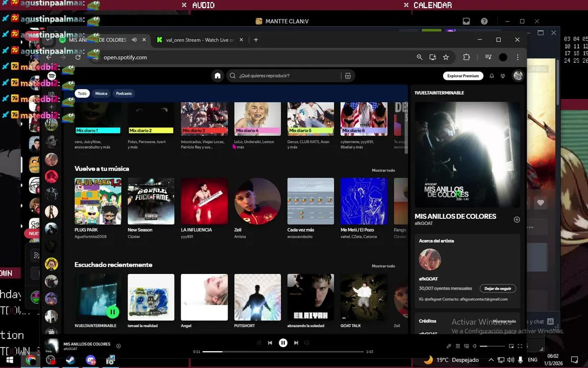Go to Spotify Home via house icon
This screenshot has width=588, height=368.
pyautogui.click(x=217, y=76)
